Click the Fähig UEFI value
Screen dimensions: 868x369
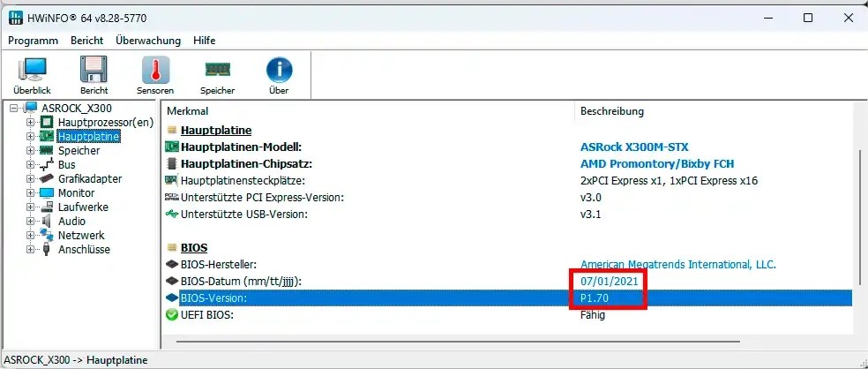pos(593,314)
